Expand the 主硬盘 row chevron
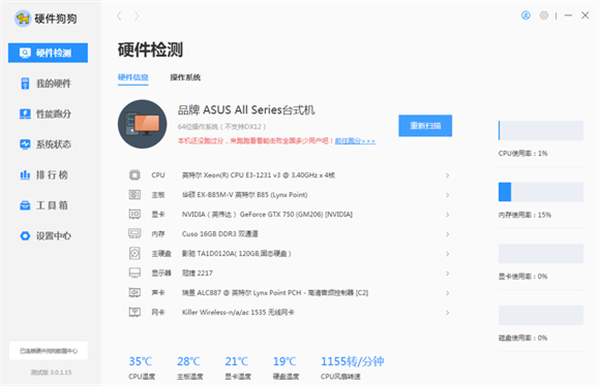This screenshot has height=386, width=600. click(447, 254)
